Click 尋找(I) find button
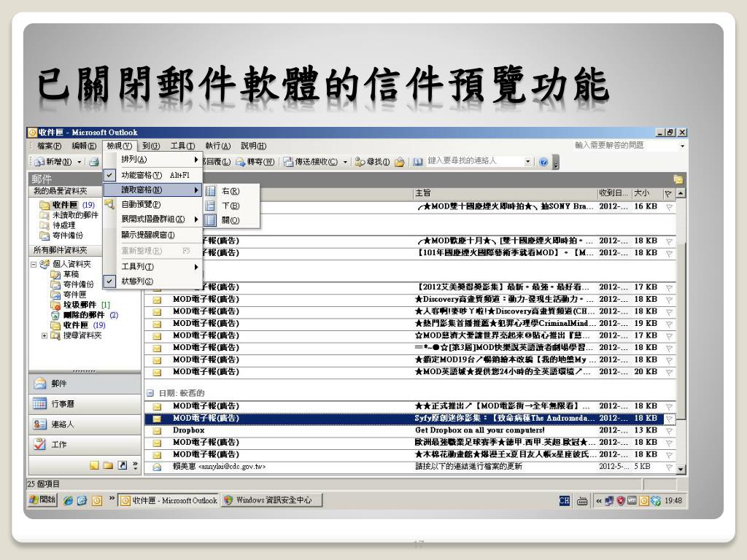 coord(373,162)
